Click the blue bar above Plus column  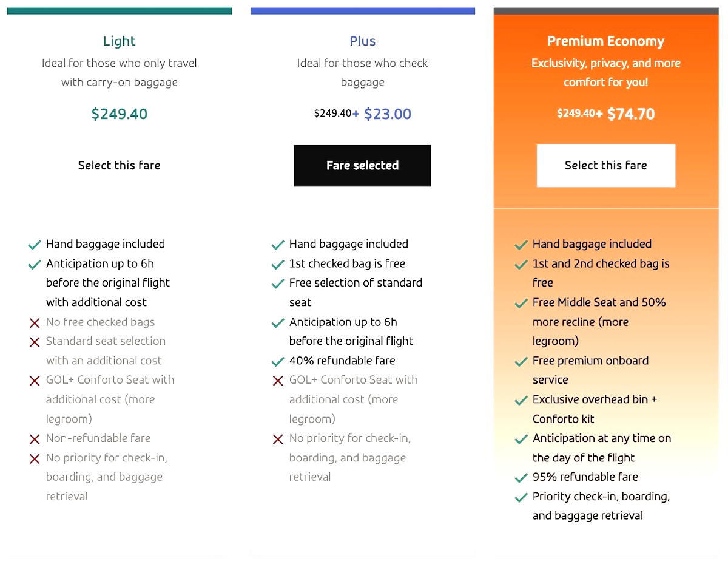pos(363,11)
